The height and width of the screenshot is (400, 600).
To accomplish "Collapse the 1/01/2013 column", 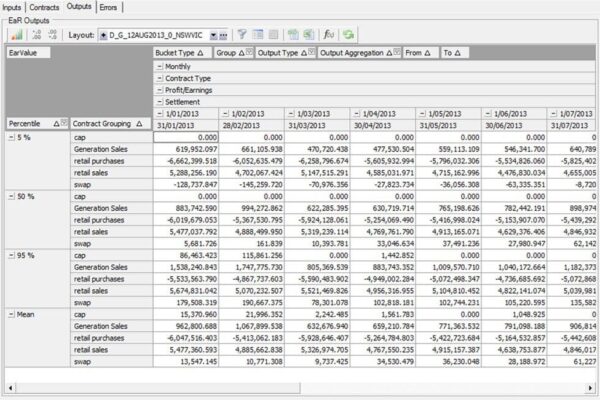I will pyautogui.click(x=160, y=114).
